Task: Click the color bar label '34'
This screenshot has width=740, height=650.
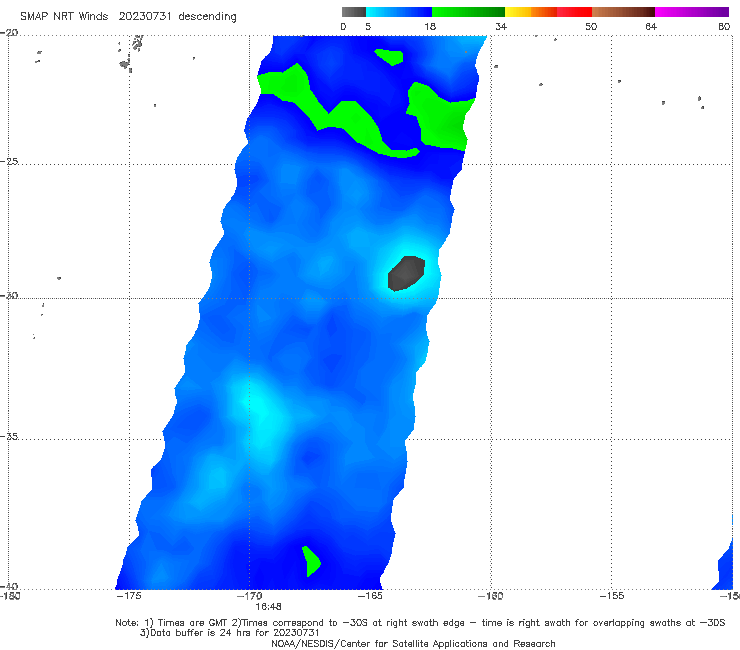Action: [x=501, y=27]
